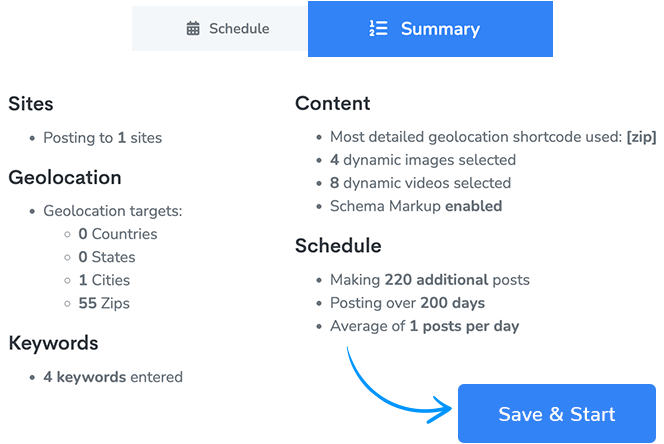The image size is (664, 444).
Task: Click the '55 Zips' list item
Action: pyautogui.click(x=104, y=303)
